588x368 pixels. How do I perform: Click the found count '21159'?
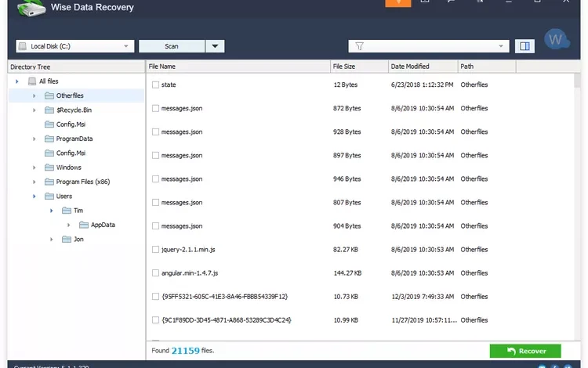point(186,351)
